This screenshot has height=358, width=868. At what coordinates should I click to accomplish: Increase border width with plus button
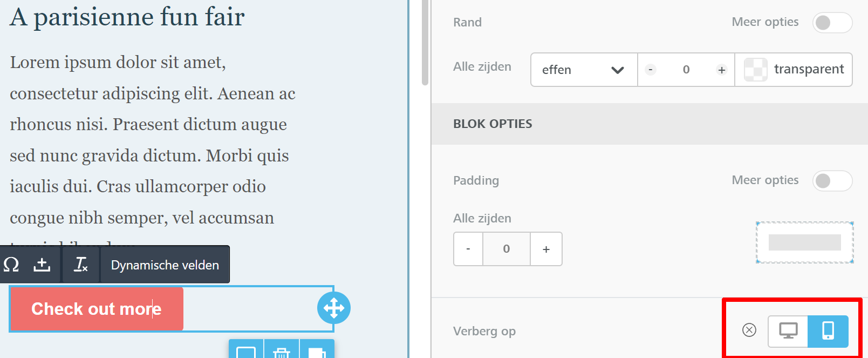point(721,70)
